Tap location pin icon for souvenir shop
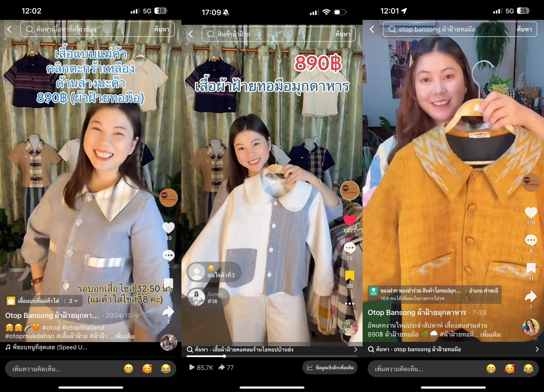544x392 pixels. (x=373, y=291)
